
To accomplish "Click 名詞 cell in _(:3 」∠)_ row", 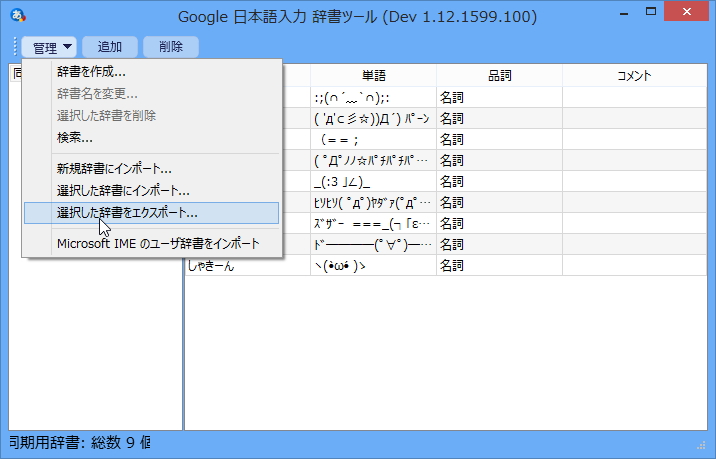I will pyautogui.click(x=500, y=181).
